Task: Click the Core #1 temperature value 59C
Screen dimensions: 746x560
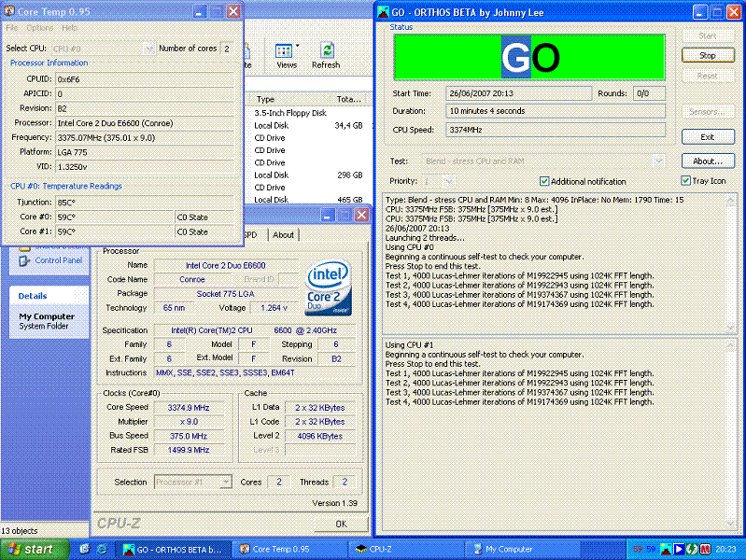Action: [x=115, y=232]
